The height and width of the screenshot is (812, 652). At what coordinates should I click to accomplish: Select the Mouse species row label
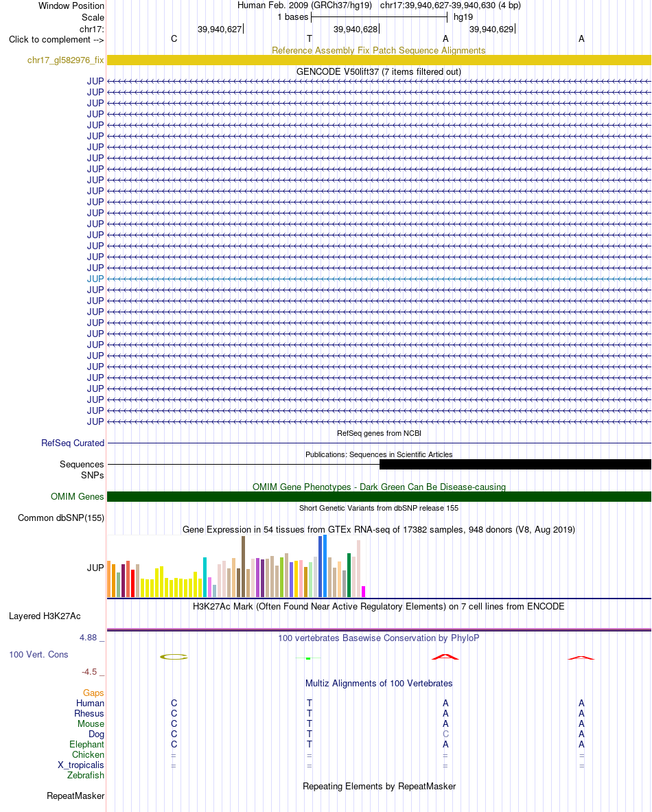click(x=91, y=724)
